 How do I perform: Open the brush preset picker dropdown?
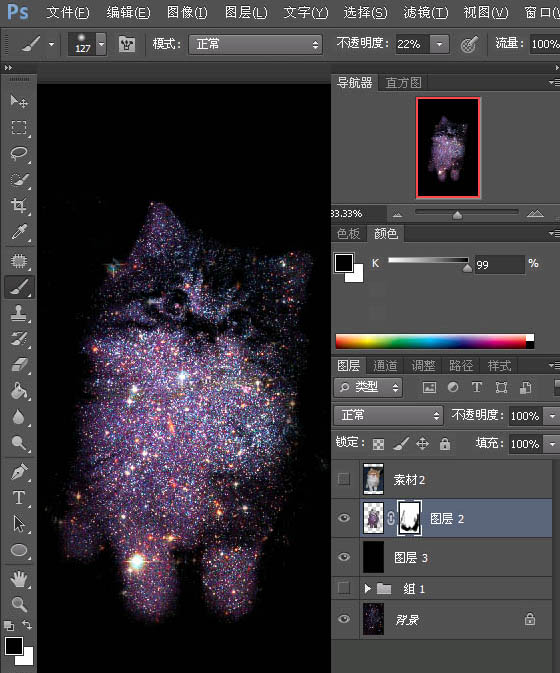101,43
